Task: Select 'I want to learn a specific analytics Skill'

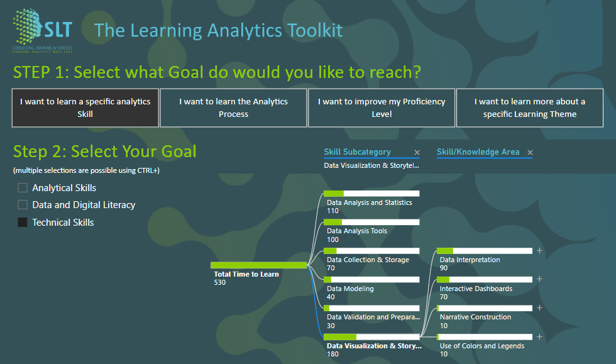Action: 85,107
